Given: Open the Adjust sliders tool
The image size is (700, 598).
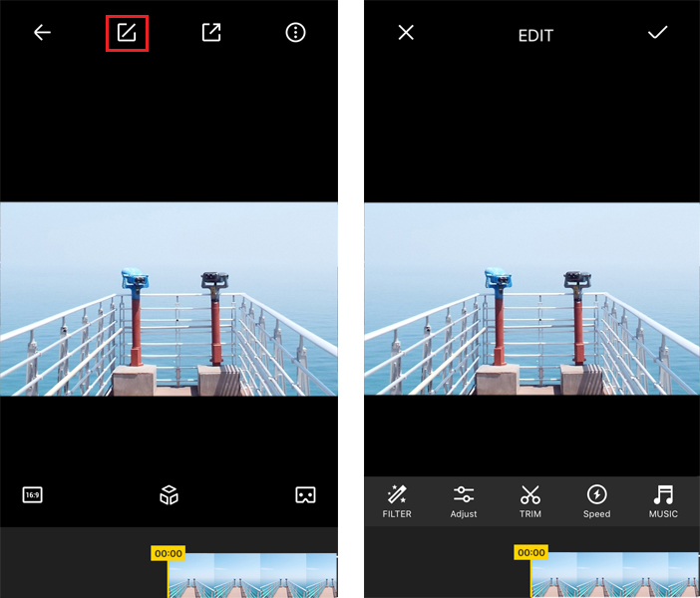Looking at the screenshot, I should tap(464, 501).
